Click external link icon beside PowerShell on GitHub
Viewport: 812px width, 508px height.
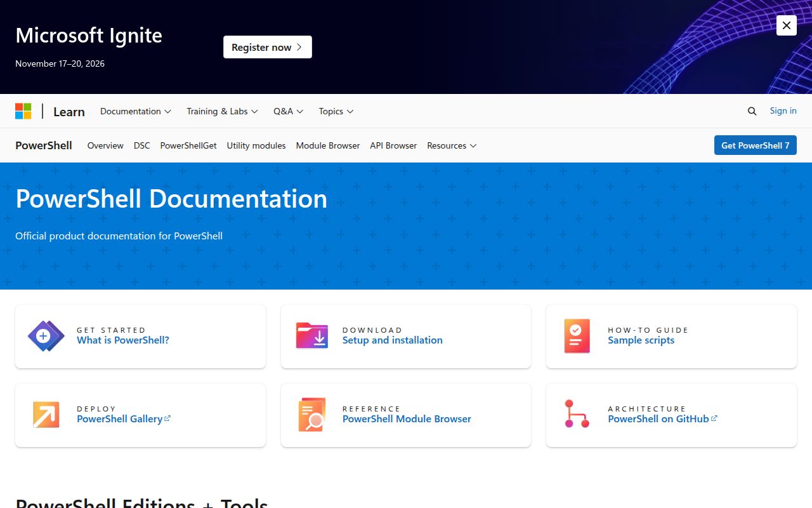point(714,418)
